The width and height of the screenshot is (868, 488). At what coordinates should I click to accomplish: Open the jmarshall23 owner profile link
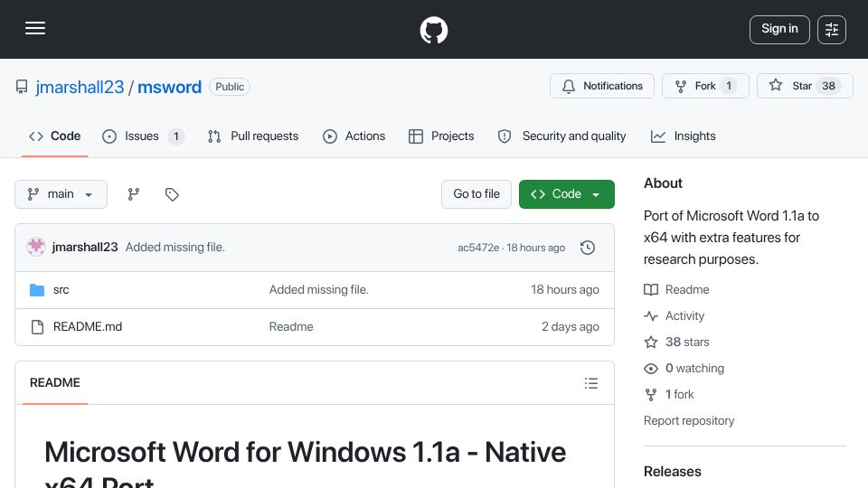(x=80, y=87)
